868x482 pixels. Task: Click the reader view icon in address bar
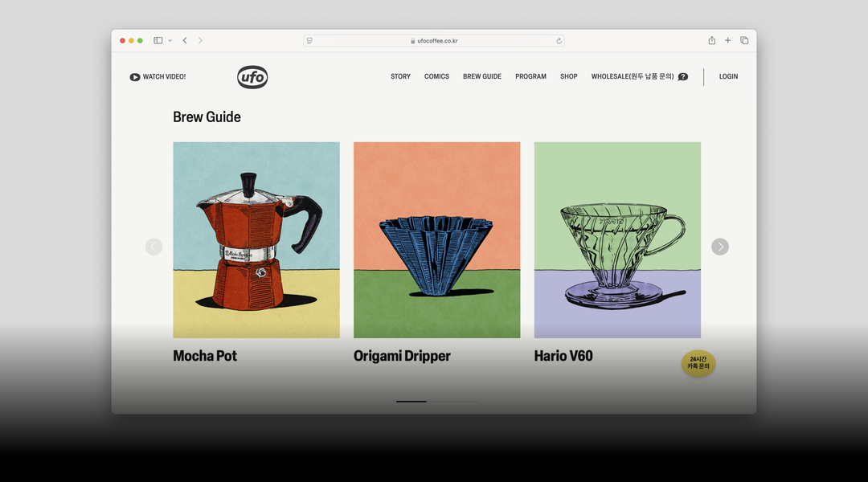(309, 40)
